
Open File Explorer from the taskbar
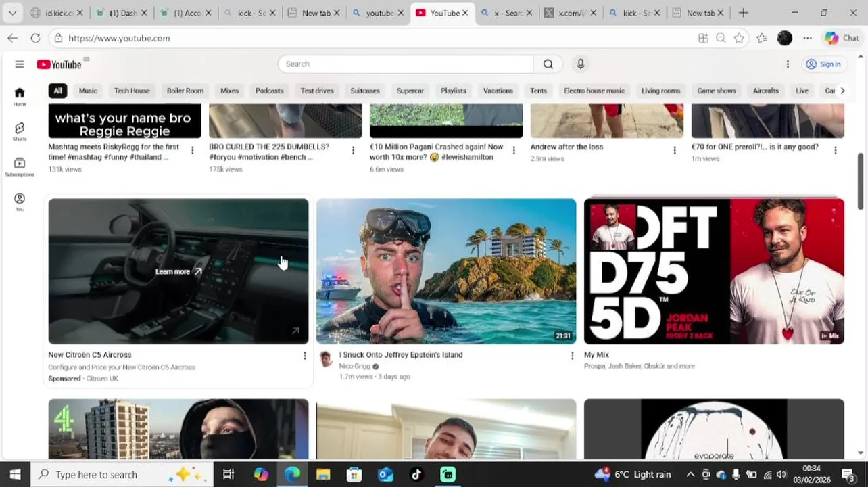[x=323, y=475]
